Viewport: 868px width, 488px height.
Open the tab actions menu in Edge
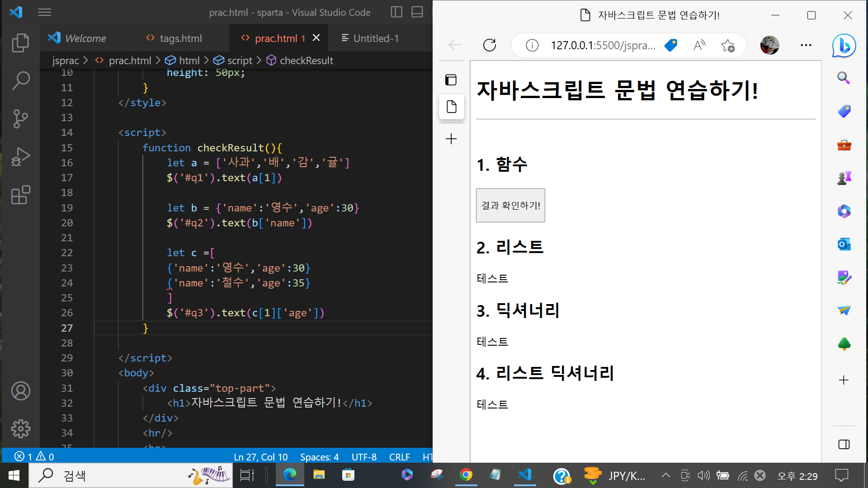[451, 80]
